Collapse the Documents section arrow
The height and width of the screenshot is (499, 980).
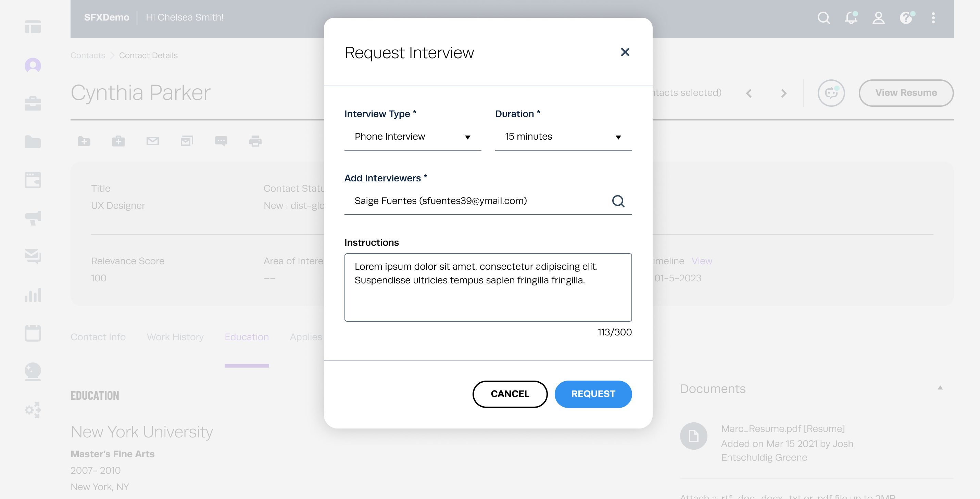click(940, 388)
